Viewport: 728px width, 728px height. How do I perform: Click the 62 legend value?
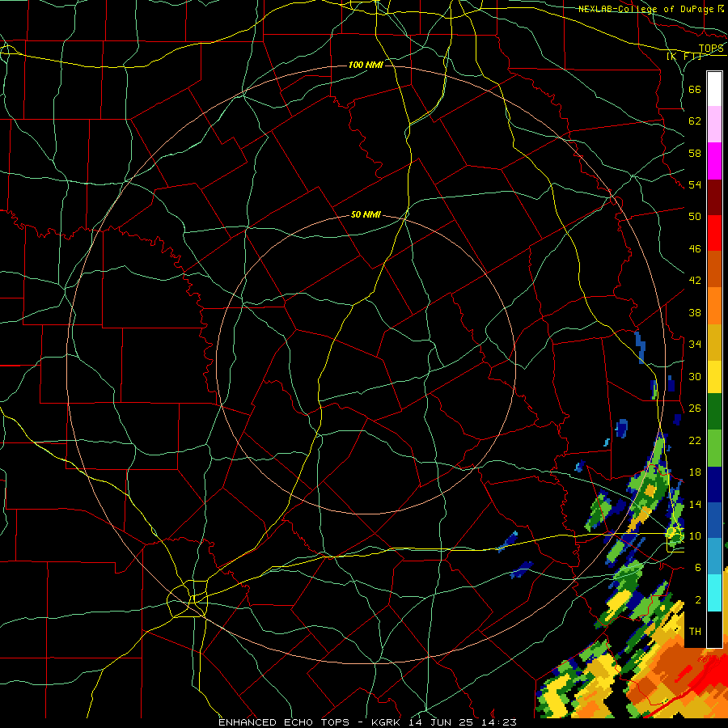695,121
